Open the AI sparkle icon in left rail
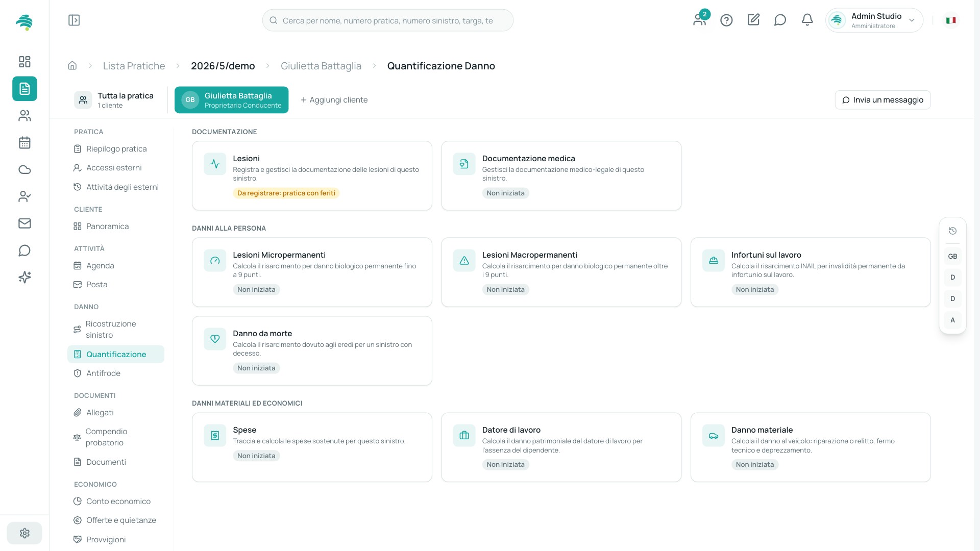 [x=24, y=277]
